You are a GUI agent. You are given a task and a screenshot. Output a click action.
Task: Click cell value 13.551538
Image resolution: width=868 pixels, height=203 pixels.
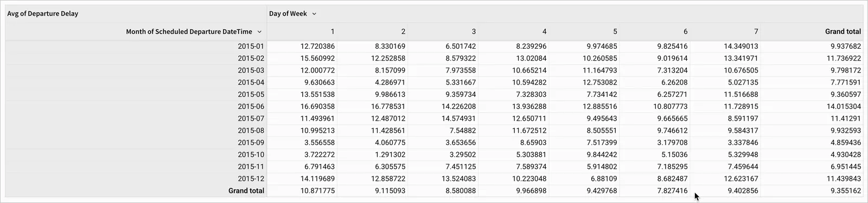[x=317, y=94]
